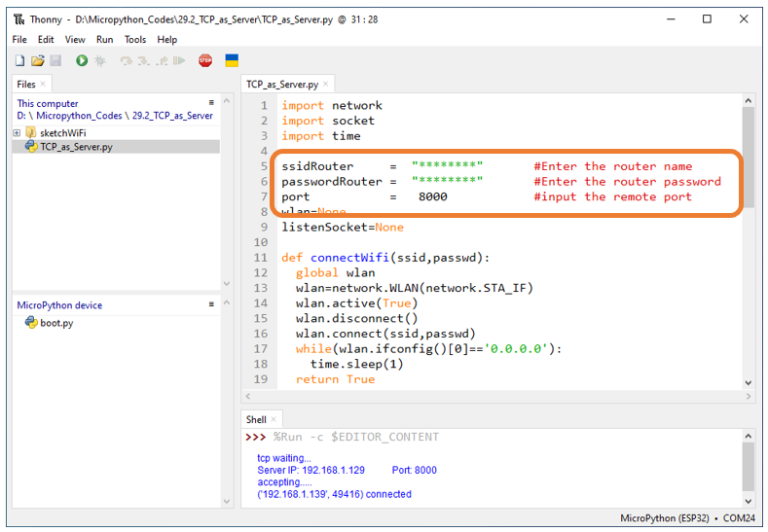This screenshot has width=768, height=532.
Task: Close the TCP_as_Server.py editor tab
Action: 326,84
